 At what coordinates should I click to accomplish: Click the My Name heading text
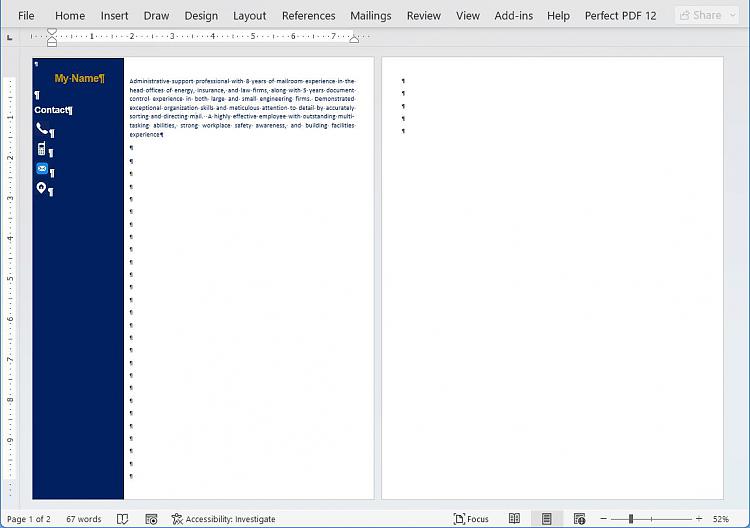coord(79,78)
